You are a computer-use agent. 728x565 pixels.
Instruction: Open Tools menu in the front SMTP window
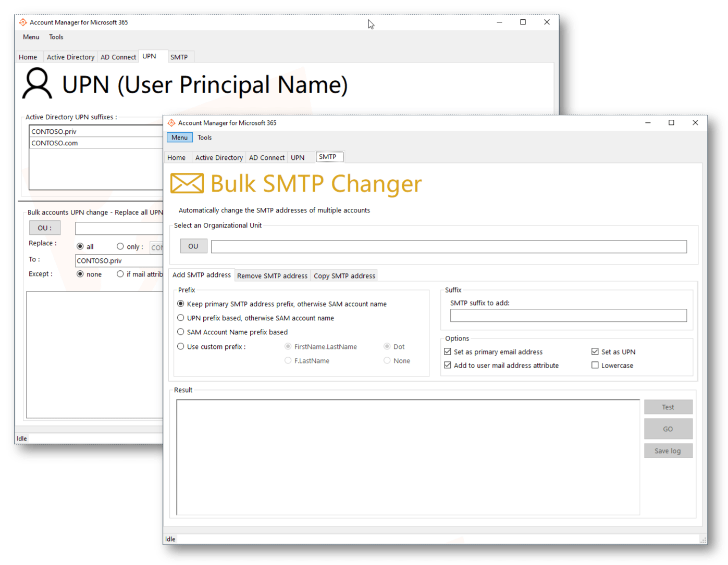(204, 137)
